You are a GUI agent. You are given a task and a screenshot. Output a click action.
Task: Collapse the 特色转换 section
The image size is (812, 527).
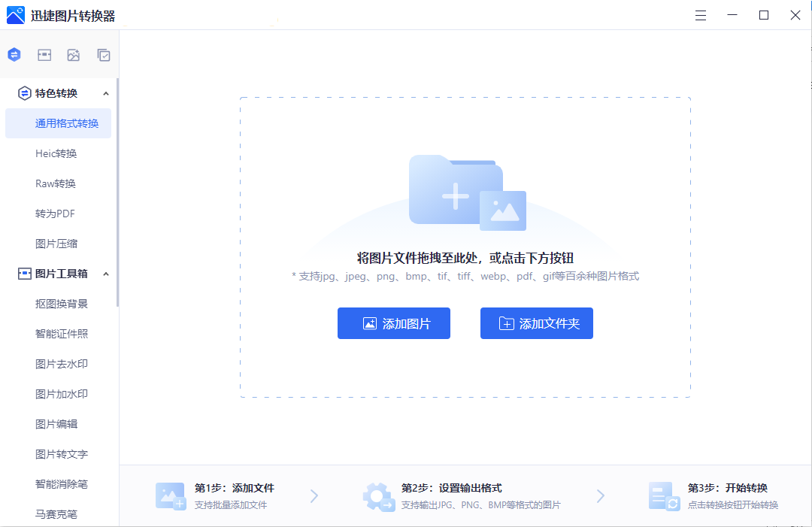point(106,92)
